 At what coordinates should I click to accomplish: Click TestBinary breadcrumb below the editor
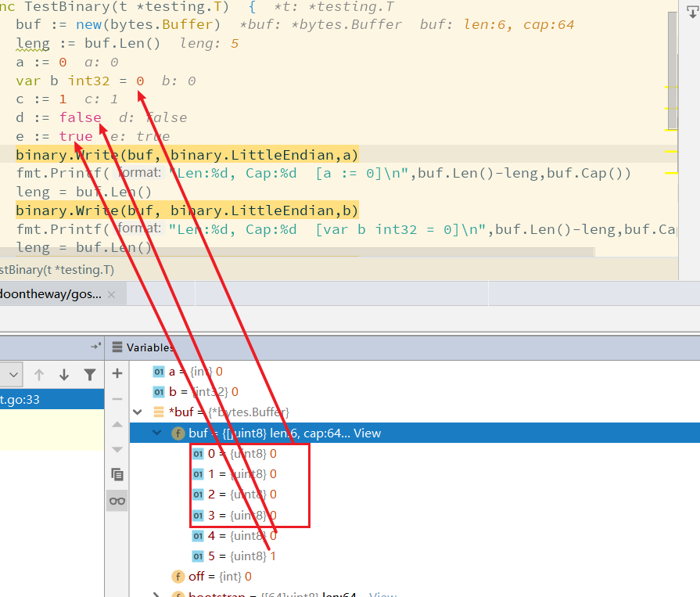[56, 270]
